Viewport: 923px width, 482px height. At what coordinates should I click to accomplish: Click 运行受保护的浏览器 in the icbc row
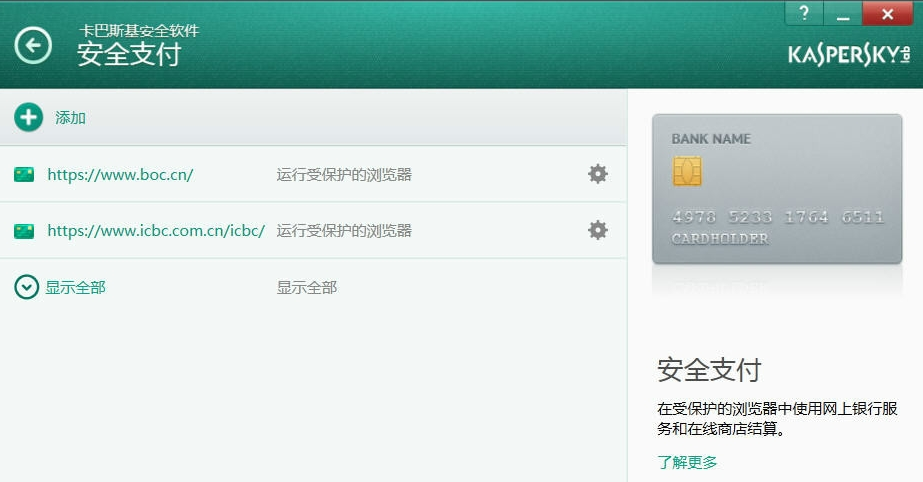tap(344, 231)
